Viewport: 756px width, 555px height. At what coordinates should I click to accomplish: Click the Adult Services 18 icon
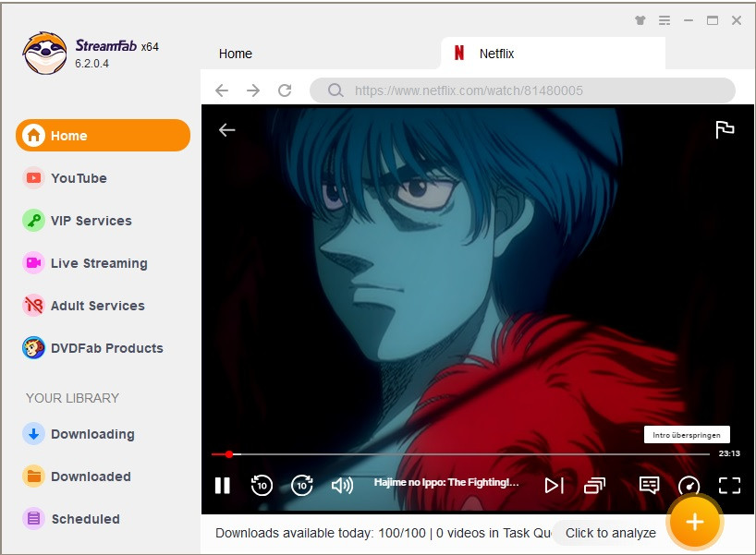point(34,306)
